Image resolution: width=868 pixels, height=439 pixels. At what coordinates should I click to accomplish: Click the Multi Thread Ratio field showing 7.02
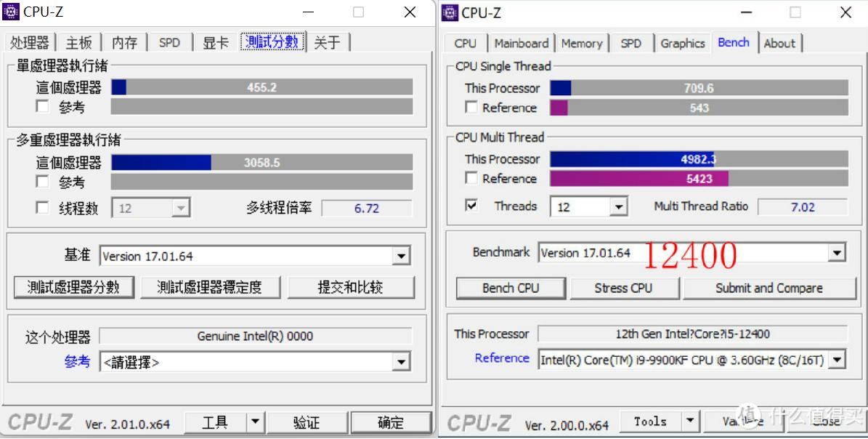click(803, 207)
